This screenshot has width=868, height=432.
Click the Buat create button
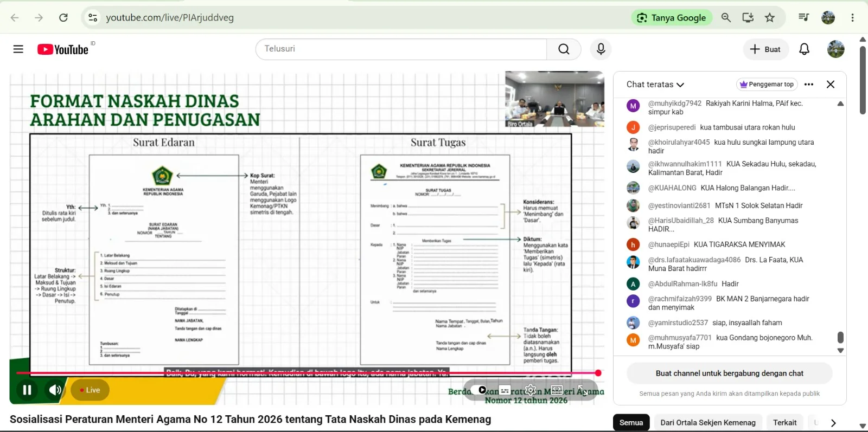coord(765,49)
